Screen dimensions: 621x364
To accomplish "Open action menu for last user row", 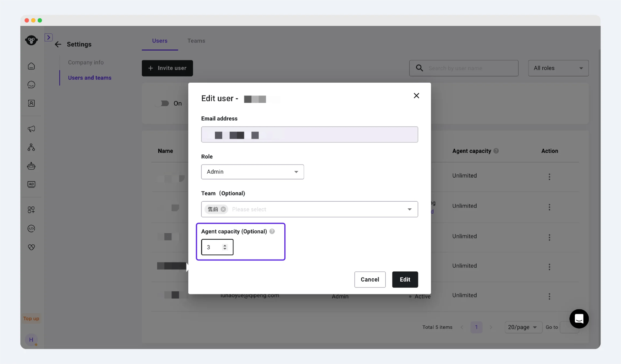I will (549, 296).
